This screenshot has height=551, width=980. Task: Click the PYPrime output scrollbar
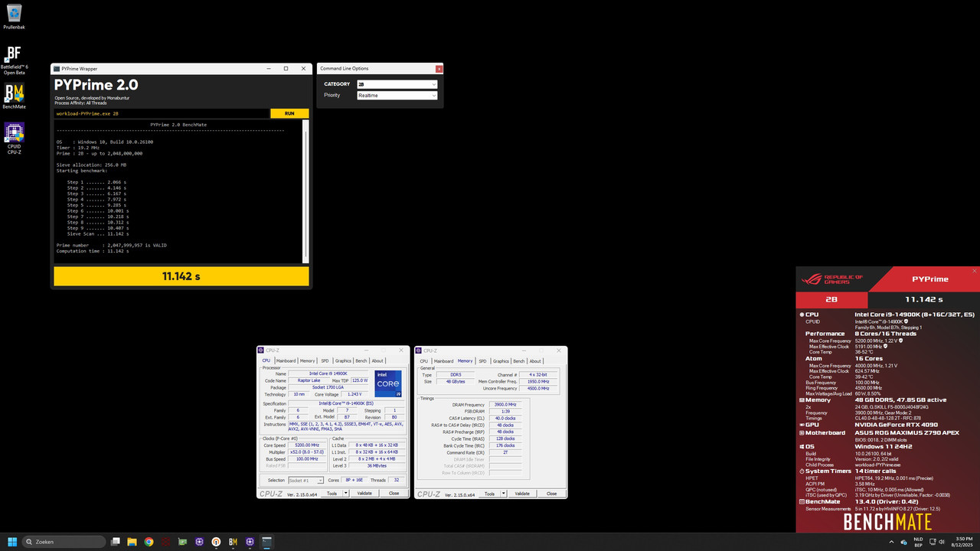pyautogui.click(x=306, y=191)
